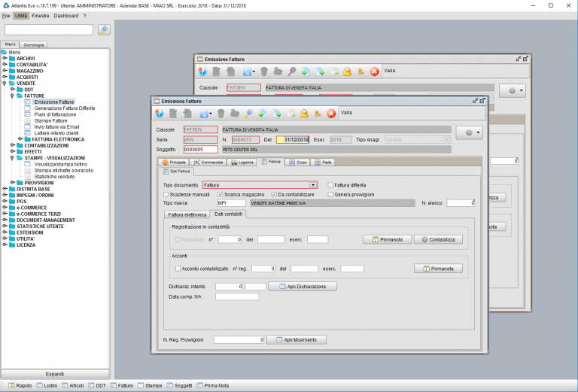Switch to the Corpo tab
This screenshot has height=392, width=578.
[298, 162]
